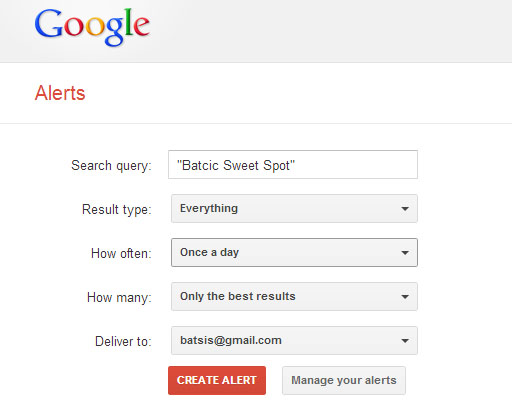512x412 pixels.
Task: Expand the How many dropdown arrow
Action: click(405, 297)
